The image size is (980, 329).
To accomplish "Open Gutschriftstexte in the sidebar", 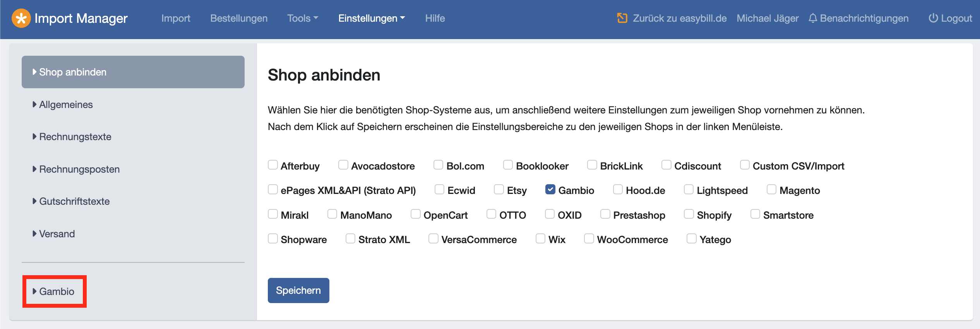I will (x=133, y=201).
